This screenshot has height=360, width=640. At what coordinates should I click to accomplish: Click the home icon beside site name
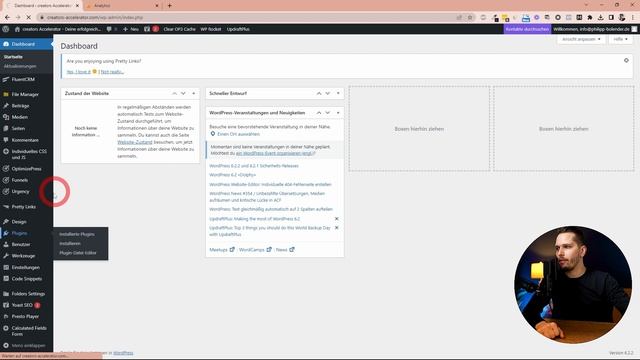click(17, 29)
